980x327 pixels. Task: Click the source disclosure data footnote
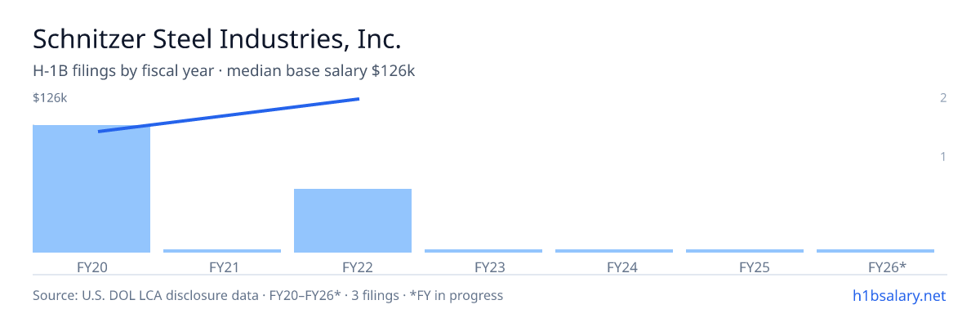[268, 295]
